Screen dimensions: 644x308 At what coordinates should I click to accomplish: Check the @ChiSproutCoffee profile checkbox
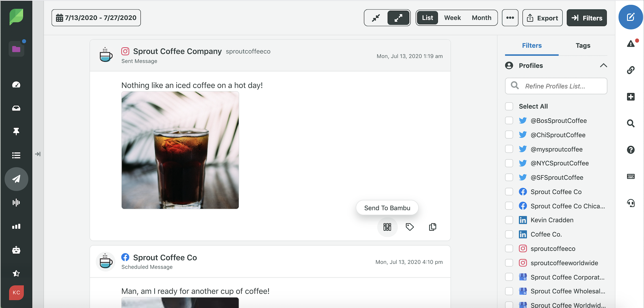(509, 135)
